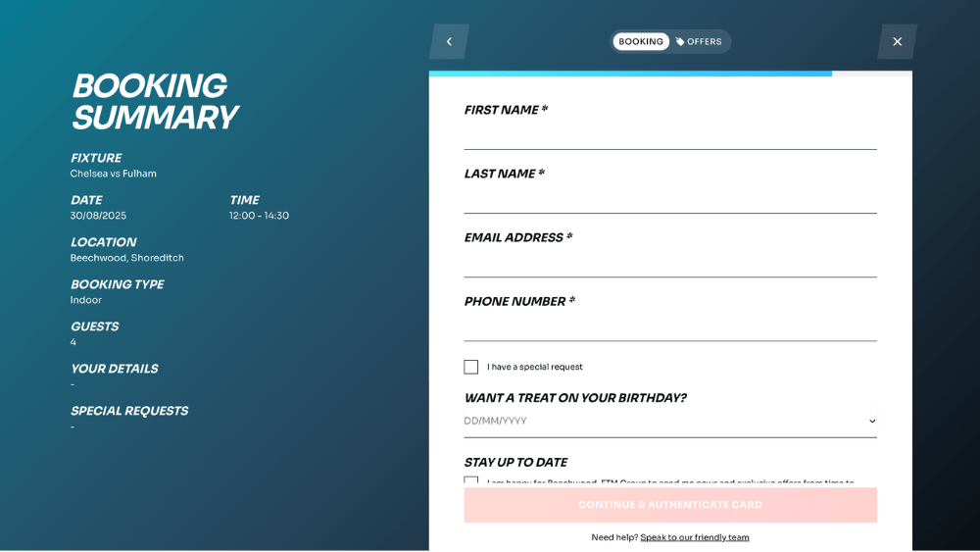Click the tag icon beside Offers
The width and height of the screenshot is (980, 552).
tap(680, 42)
